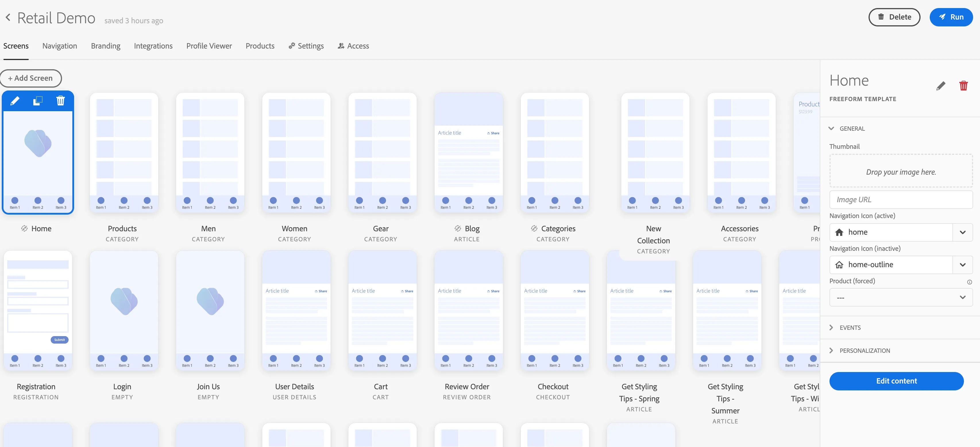Select the Checkout screen thumbnail
Image resolution: width=980 pixels, height=447 pixels.
coord(555,311)
